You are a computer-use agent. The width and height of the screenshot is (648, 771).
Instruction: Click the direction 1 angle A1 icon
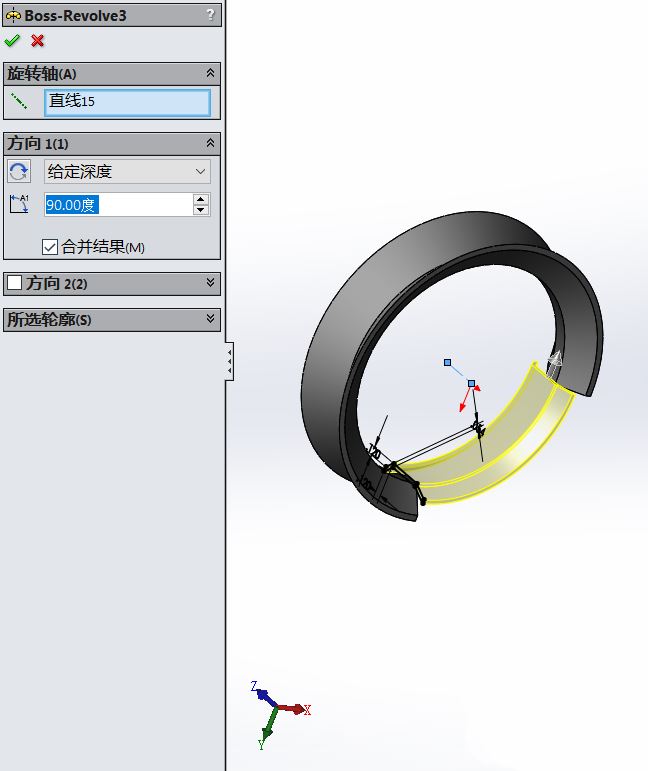coord(19,204)
